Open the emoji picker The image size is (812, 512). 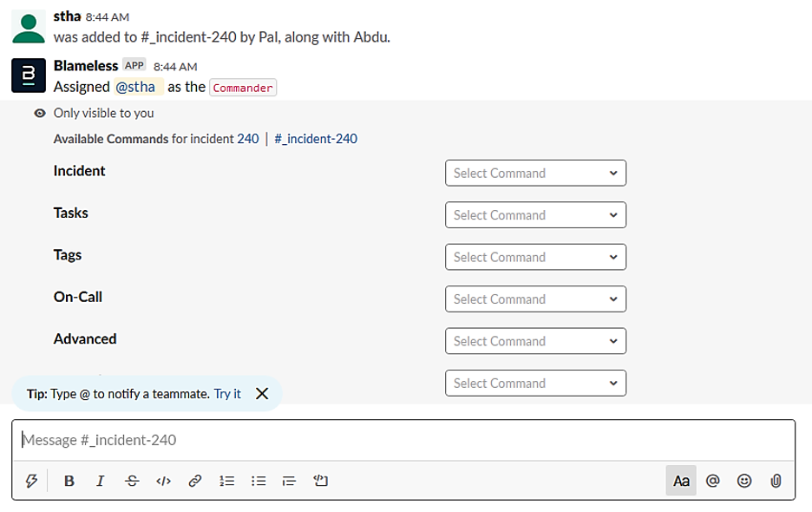click(744, 481)
